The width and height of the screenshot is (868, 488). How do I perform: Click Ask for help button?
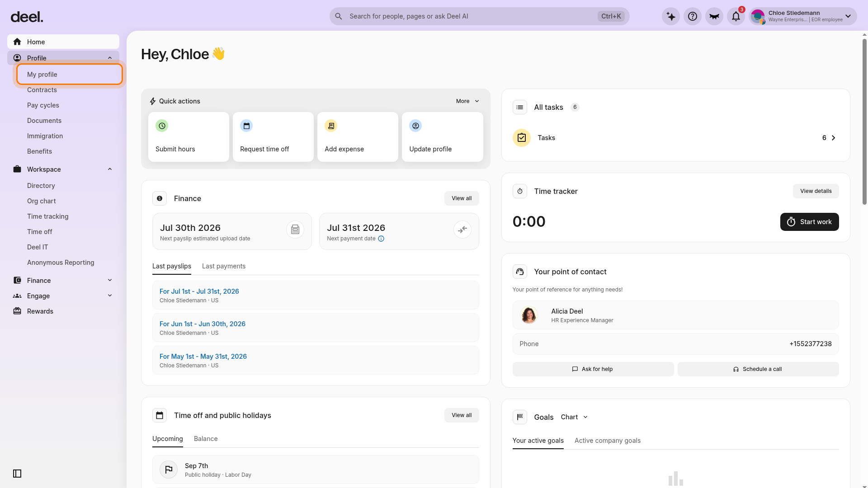point(593,369)
